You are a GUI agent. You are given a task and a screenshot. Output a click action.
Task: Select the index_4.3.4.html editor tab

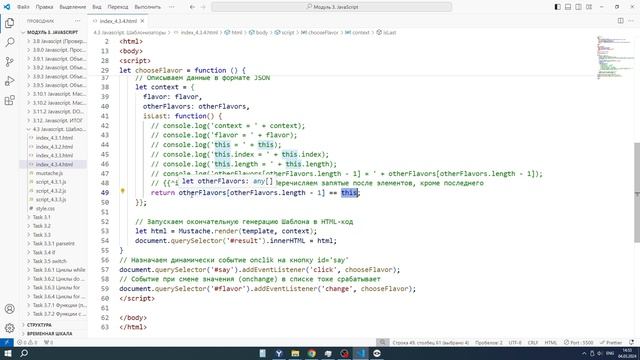click(x=118, y=21)
